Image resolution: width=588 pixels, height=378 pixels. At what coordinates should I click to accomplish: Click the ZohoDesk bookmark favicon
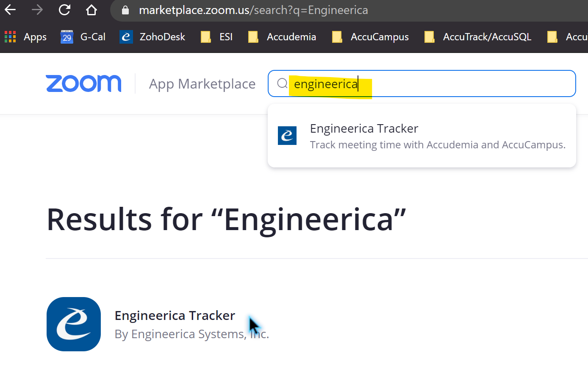point(126,37)
